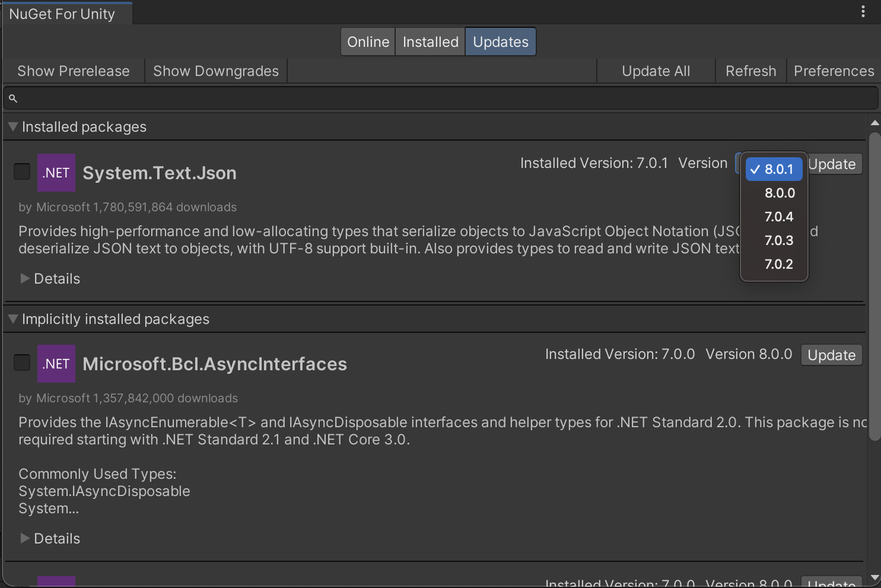
Task: Focus the package search field
Action: click(x=441, y=98)
